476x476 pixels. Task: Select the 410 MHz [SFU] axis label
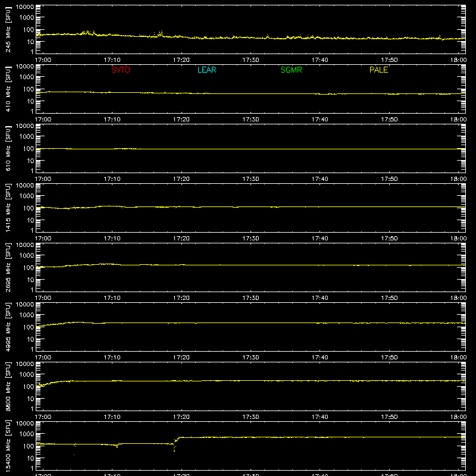[x=8, y=89]
